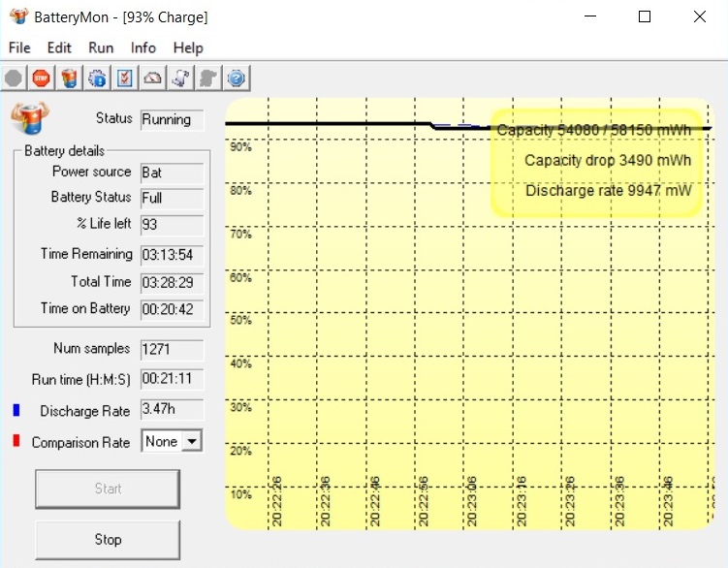The width and height of the screenshot is (728, 568).
Task: Open the File menu
Action: (x=19, y=47)
